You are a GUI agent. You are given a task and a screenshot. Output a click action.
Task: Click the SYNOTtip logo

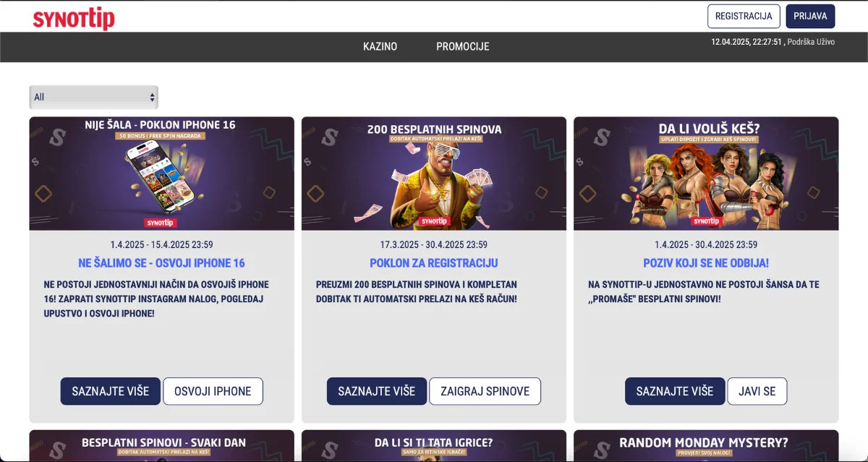coord(74,17)
